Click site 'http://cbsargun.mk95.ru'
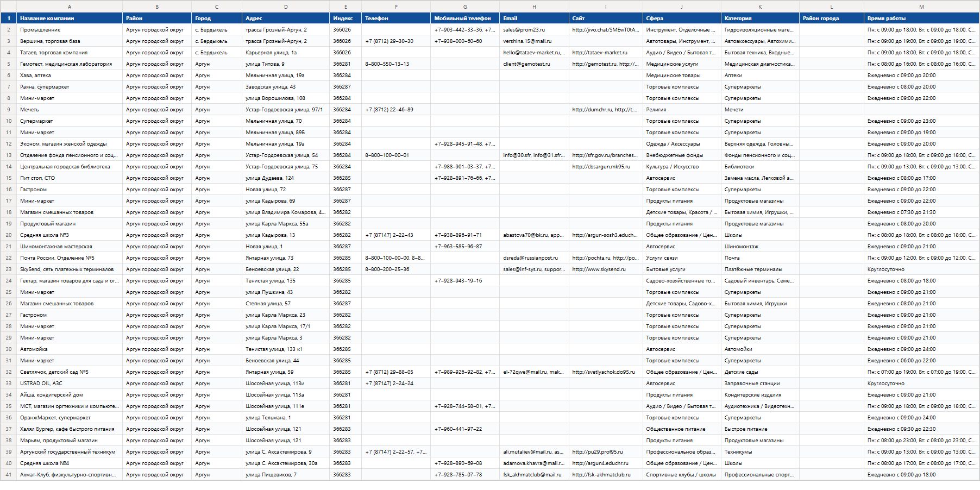 click(x=606, y=166)
